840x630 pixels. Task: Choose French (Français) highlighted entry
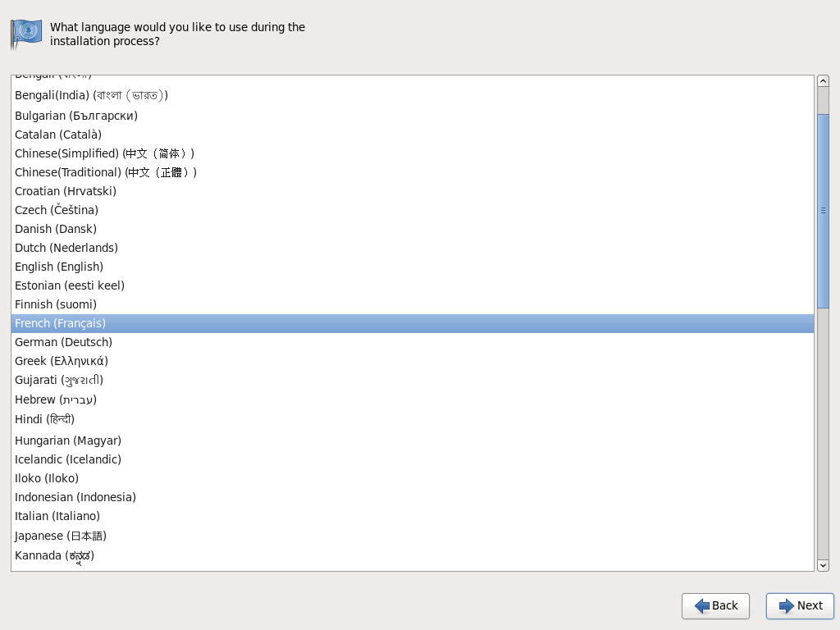(x=60, y=323)
